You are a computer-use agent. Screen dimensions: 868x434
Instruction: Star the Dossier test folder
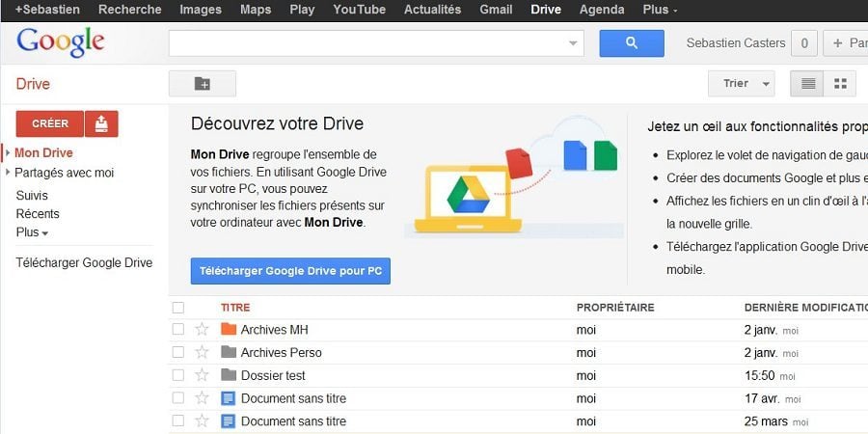(203, 375)
